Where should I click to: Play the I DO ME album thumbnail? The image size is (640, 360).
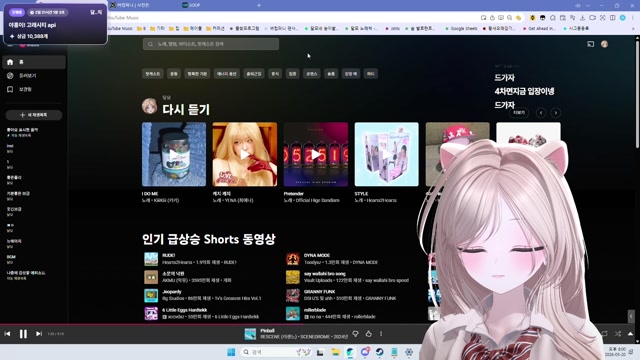[x=174, y=154]
